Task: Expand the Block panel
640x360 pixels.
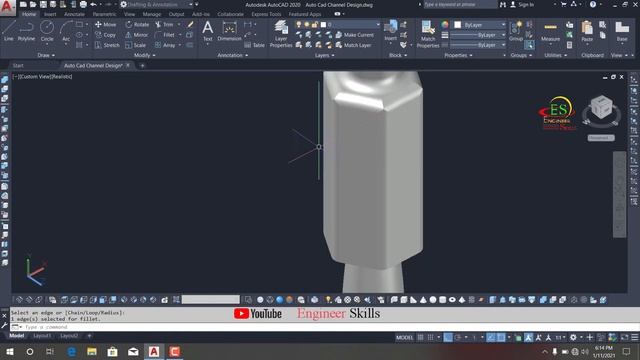Action: click(x=398, y=55)
